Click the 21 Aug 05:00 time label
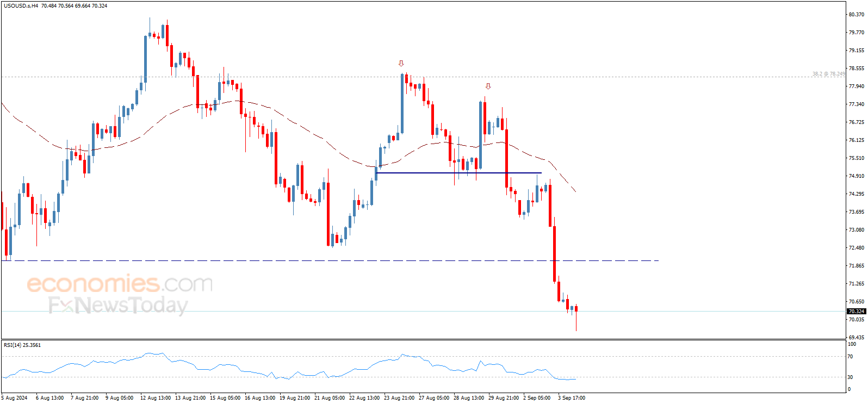The height and width of the screenshot is (404, 868). click(330, 398)
